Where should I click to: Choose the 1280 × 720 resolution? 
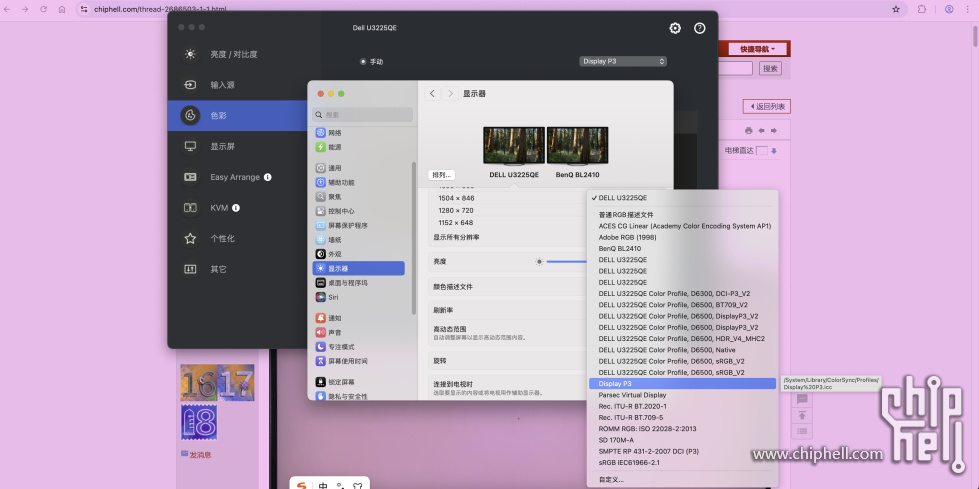(456, 210)
